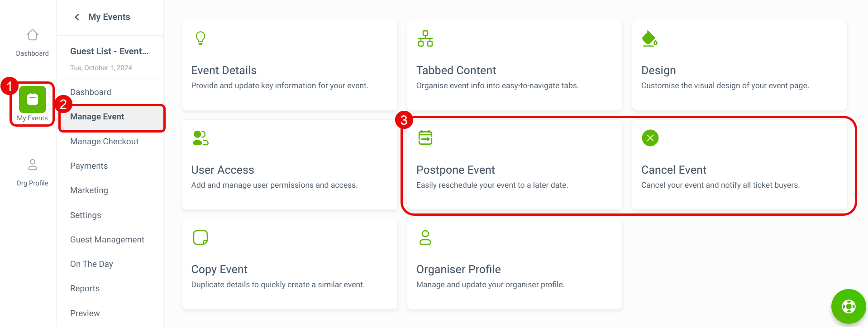
Task: Open the Org Profile person icon
Action: click(32, 165)
